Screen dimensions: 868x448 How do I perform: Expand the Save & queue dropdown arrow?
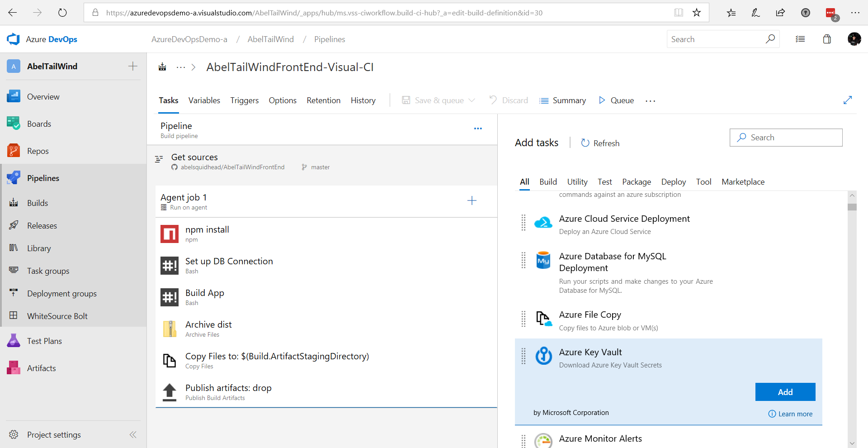tap(472, 100)
